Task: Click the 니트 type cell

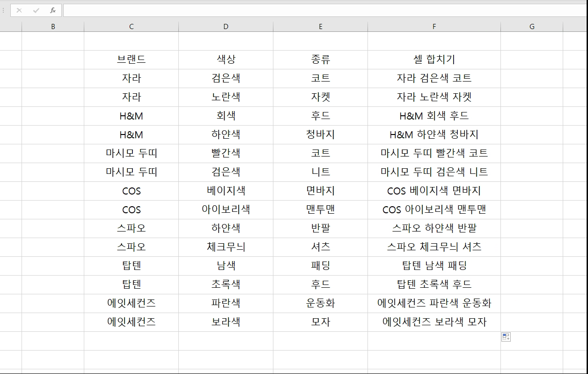Action: 320,172
